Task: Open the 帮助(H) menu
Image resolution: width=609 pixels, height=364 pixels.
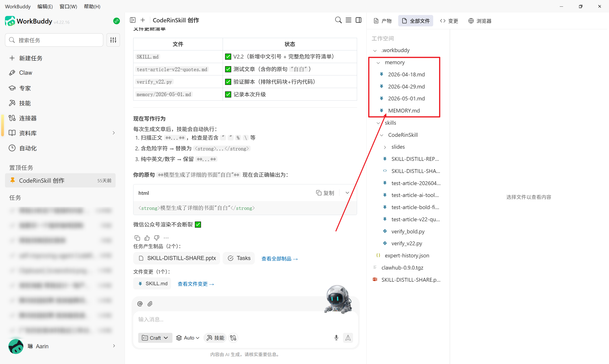Action: coord(92,6)
